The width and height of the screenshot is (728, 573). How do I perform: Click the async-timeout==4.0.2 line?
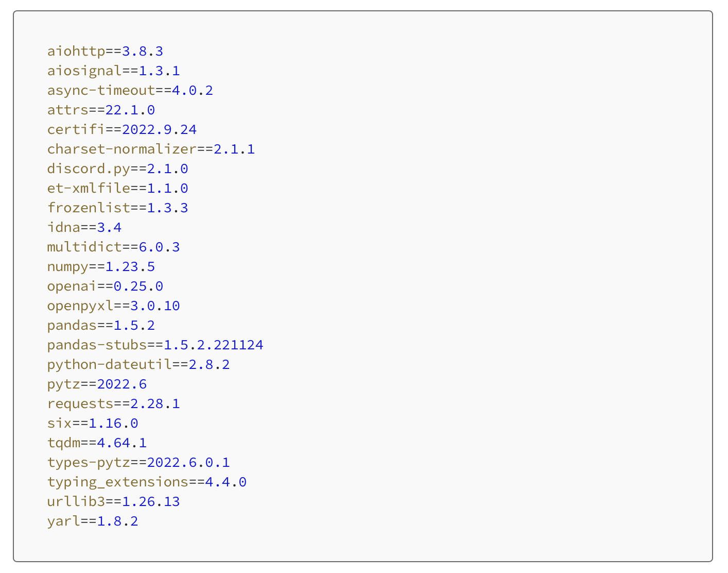130,90
